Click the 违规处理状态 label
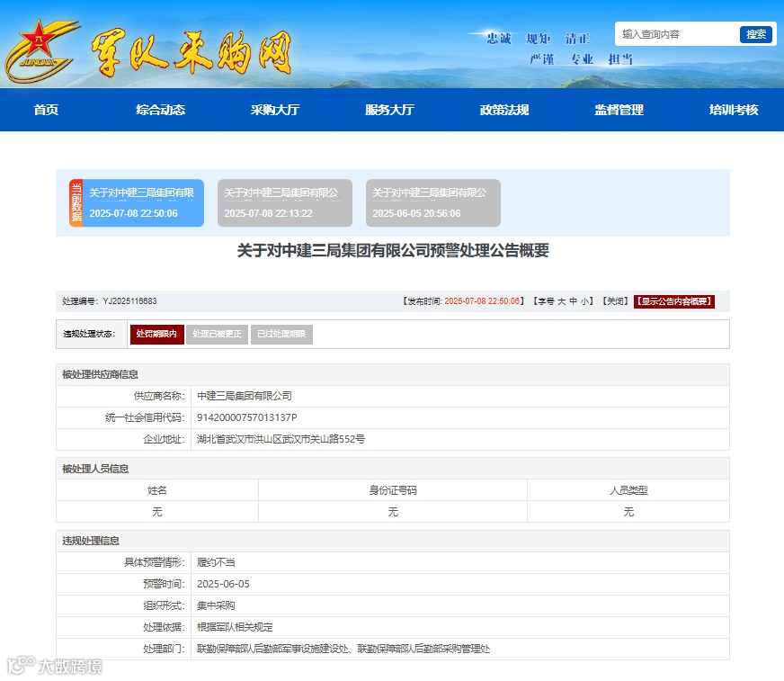Image resolution: width=784 pixels, height=681 pixels. tap(89, 335)
